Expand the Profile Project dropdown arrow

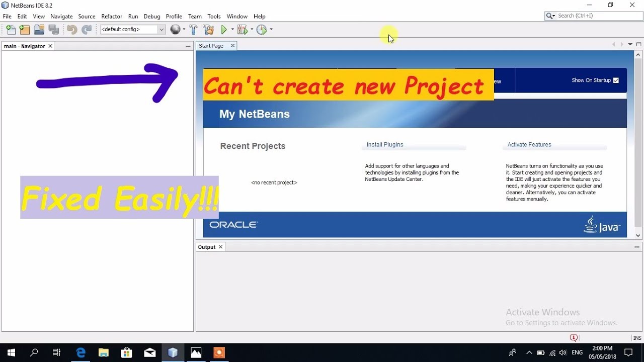coord(271,30)
